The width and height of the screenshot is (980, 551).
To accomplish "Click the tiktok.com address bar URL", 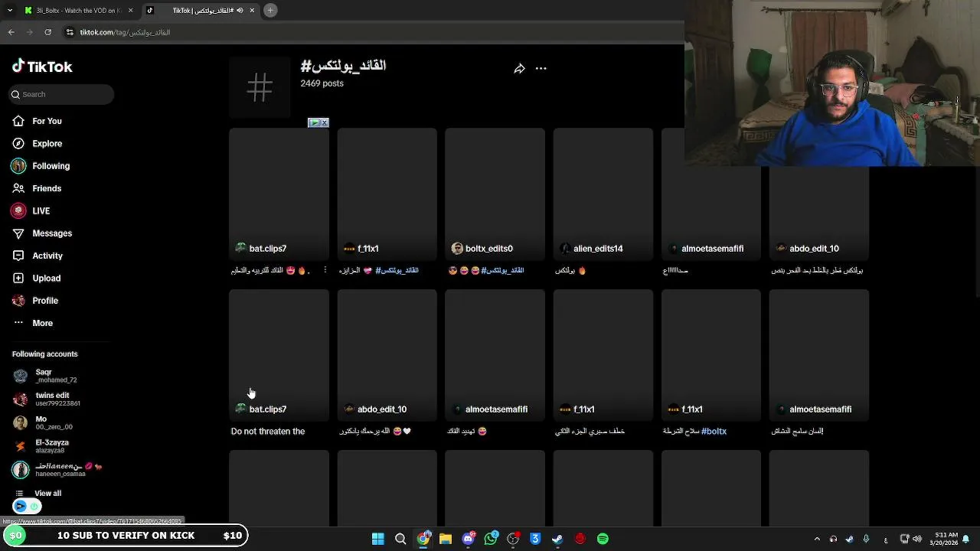I will coord(125,33).
